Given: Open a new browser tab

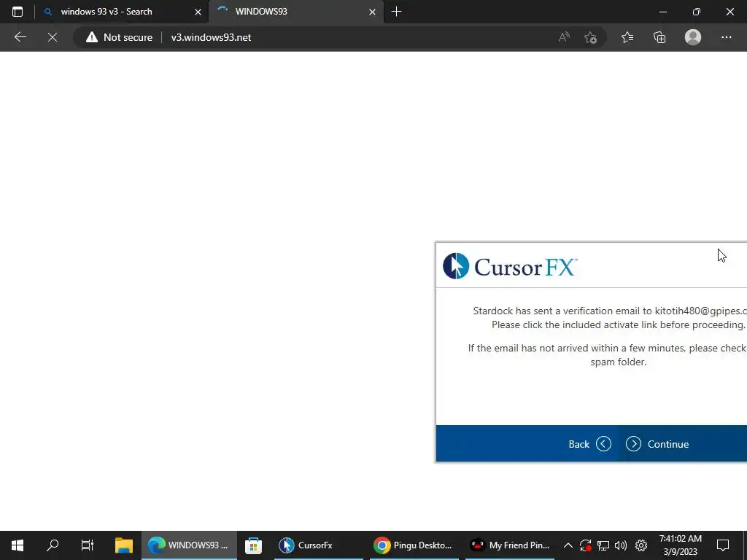Looking at the screenshot, I should click(396, 12).
